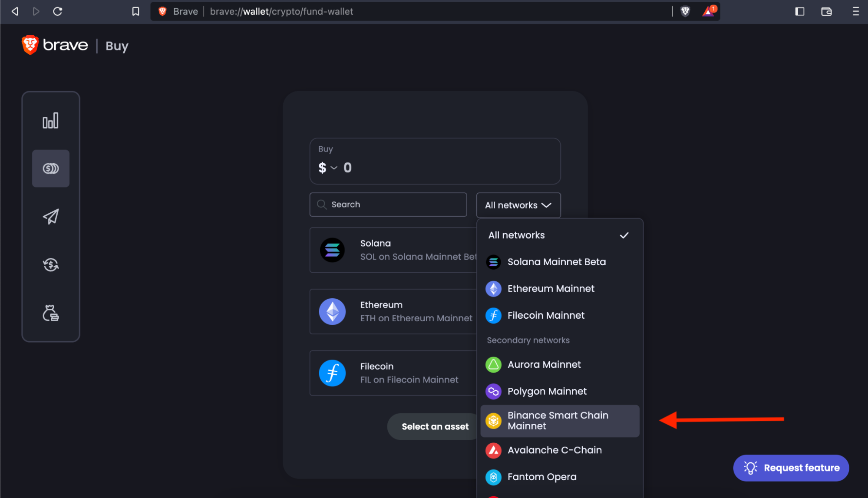Click the Send paper plane icon
This screenshot has height=498, width=868.
click(51, 216)
